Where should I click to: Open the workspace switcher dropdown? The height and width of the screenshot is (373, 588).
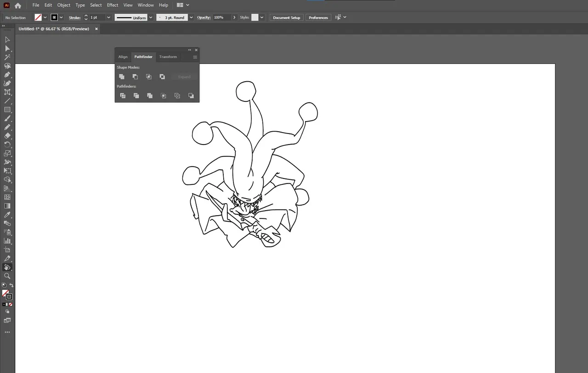pos(183,5)
